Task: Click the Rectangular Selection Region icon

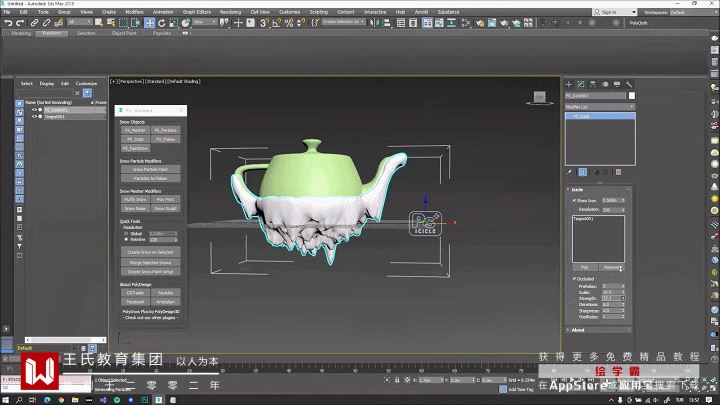Action: pyautogui.click(x=124, y=22)
